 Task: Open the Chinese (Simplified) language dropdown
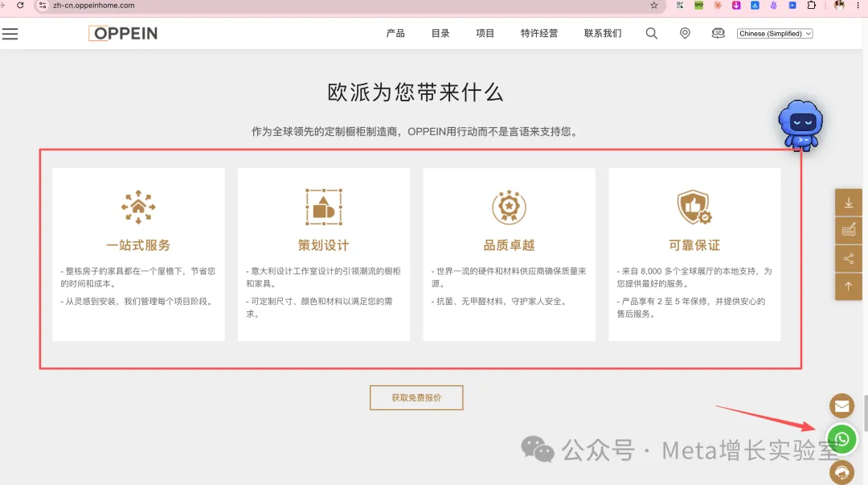(775, 33)
